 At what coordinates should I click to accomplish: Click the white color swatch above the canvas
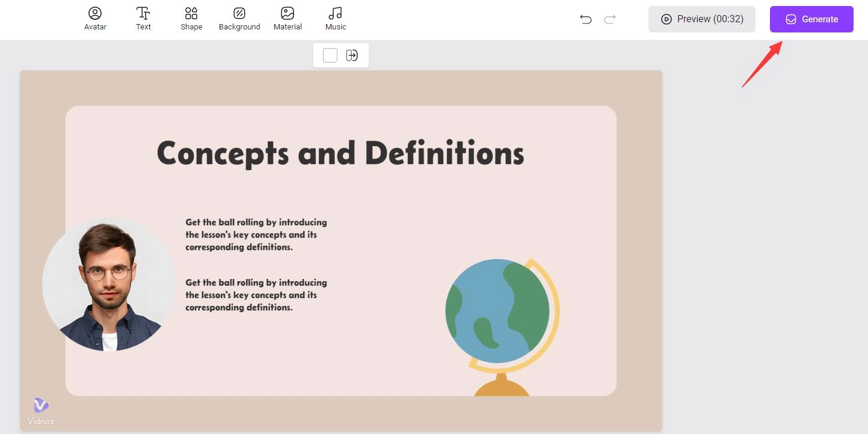point(330,55)
